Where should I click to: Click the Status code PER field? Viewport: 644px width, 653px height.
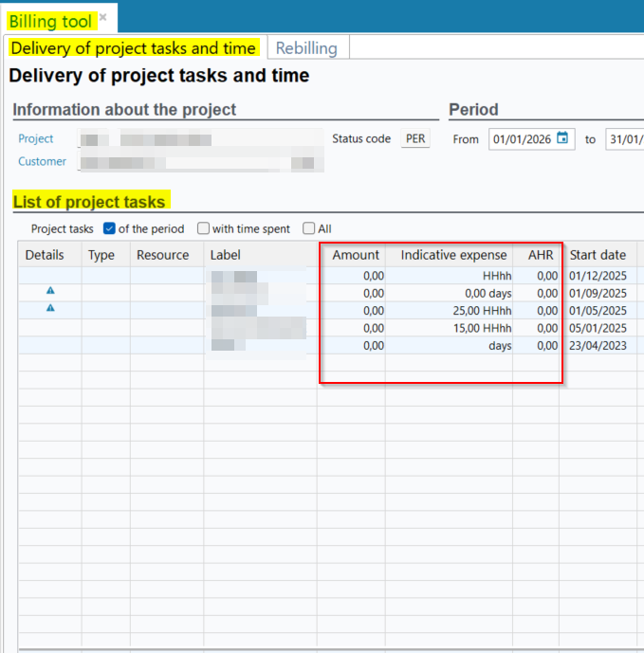(415, 138)
